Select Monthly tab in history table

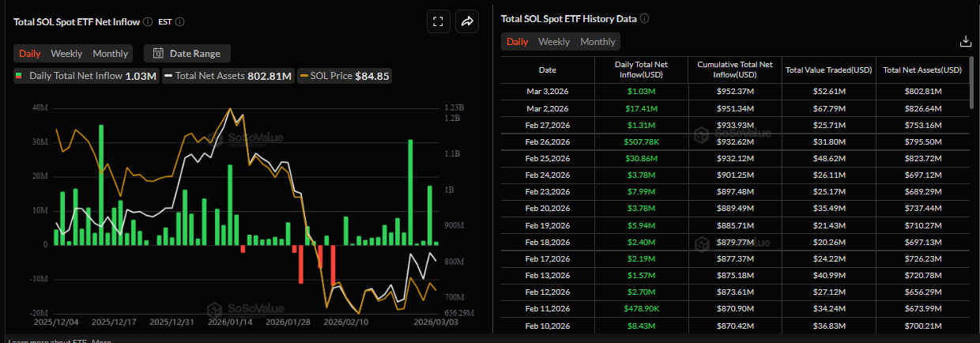pos(597,41)
